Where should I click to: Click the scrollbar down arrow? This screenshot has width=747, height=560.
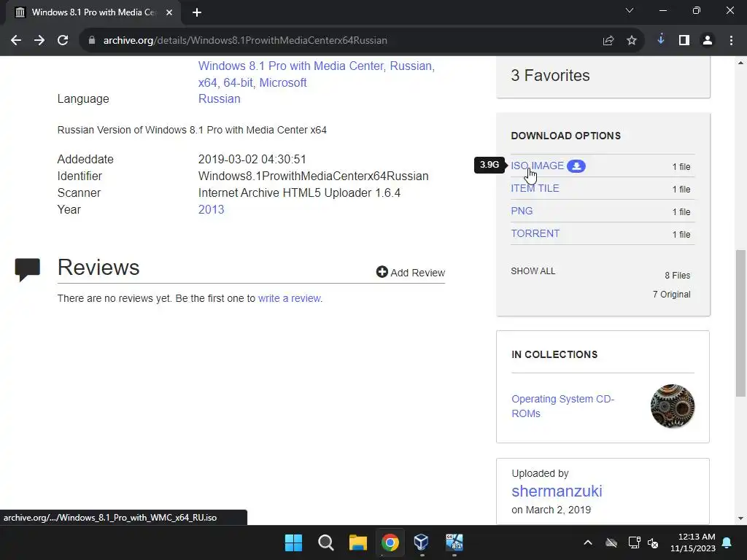pos(740,518)
